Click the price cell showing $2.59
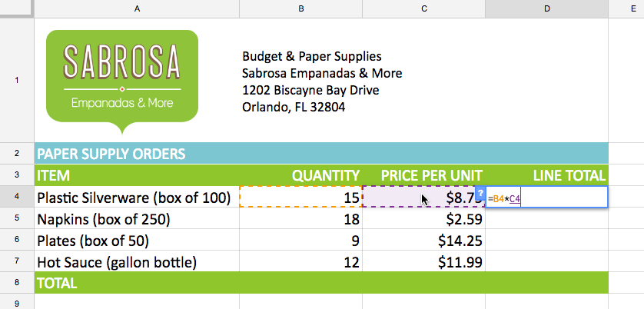 click(423, 219)
